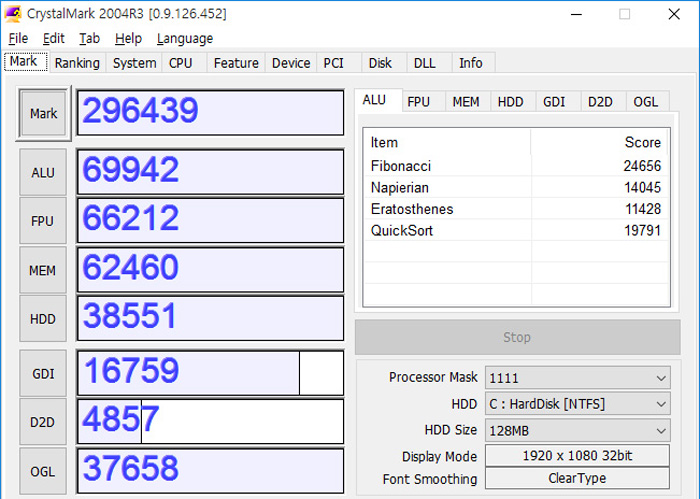Run the D2D benchmark button
Screen dimensions: 700x499
click(43, 422)
